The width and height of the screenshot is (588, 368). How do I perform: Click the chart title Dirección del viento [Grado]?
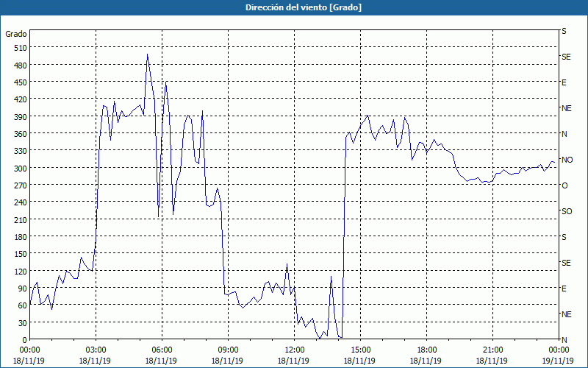coord(304,7)
